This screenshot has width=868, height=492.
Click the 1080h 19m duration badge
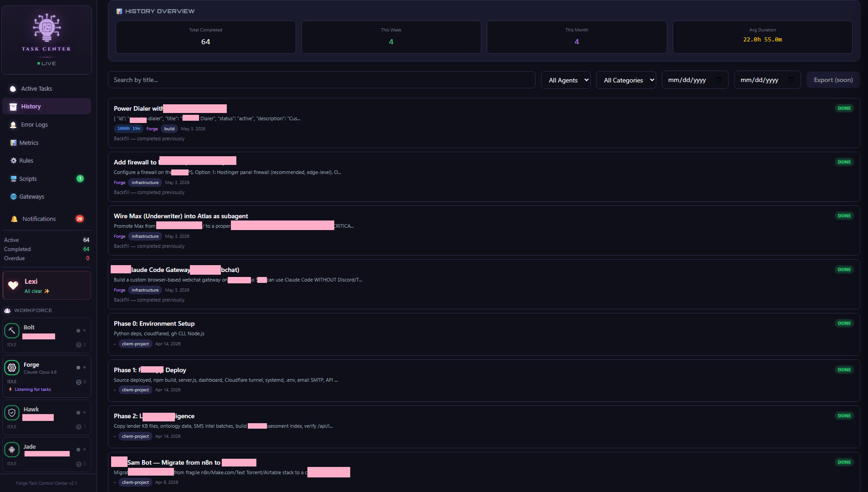[x=128, y=129]
